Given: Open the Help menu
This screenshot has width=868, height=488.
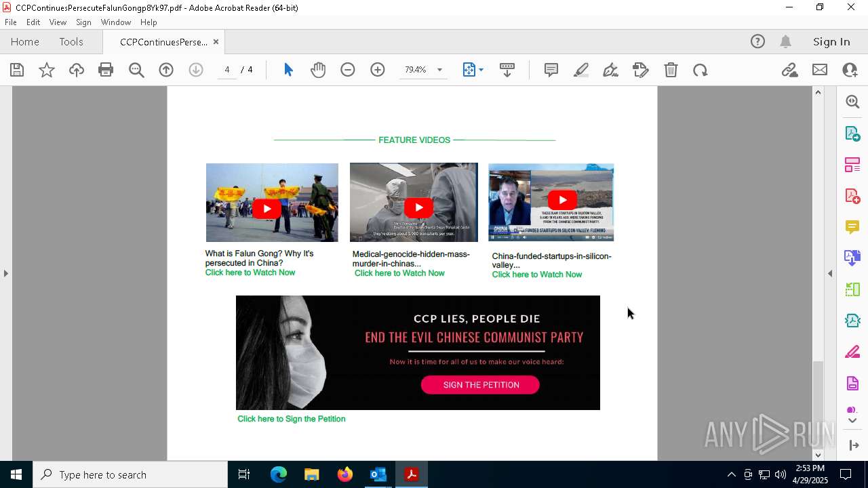Looking at the screenshot, I should point(149,22).
